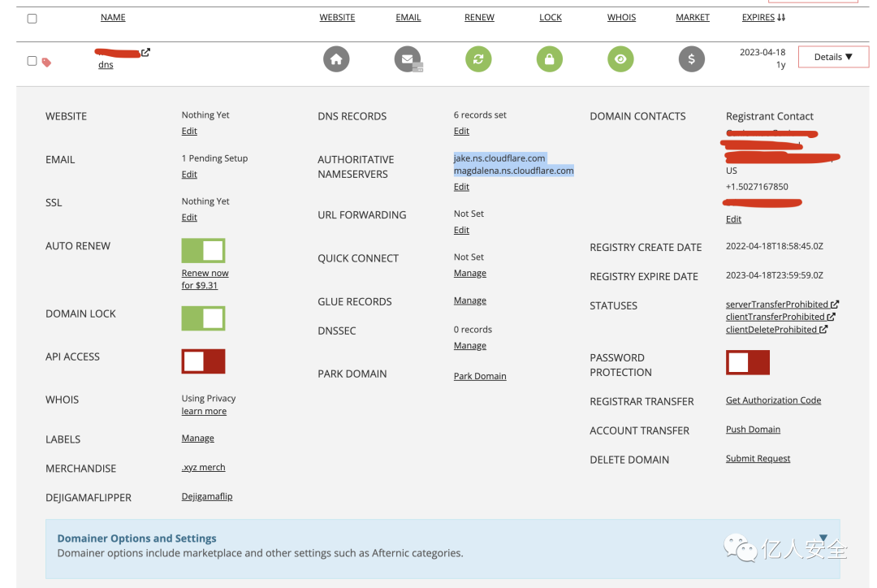Viewport: 877px width, 588px height.
Task: Open clientTransferProhibited status link
Action: pyautogui.click(x=775, y=317)
